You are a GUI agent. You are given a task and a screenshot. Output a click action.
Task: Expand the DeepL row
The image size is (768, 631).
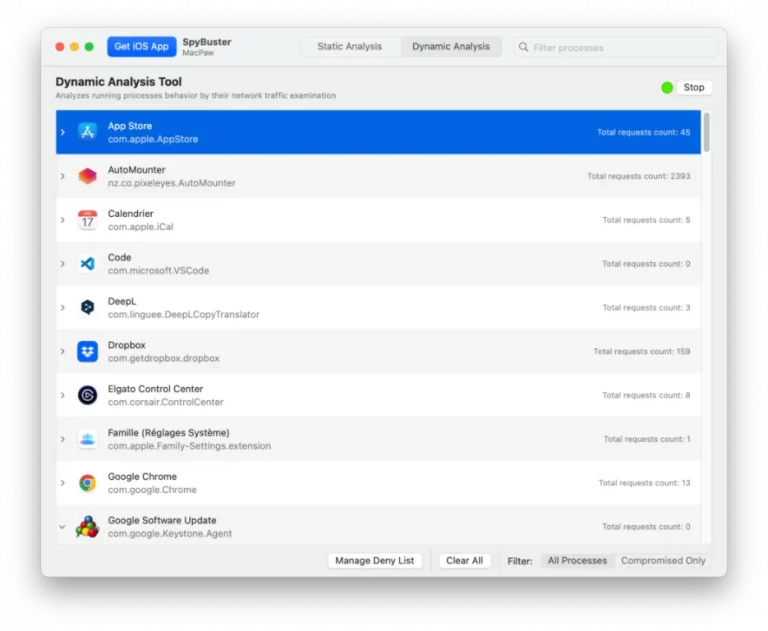[63, 308]
